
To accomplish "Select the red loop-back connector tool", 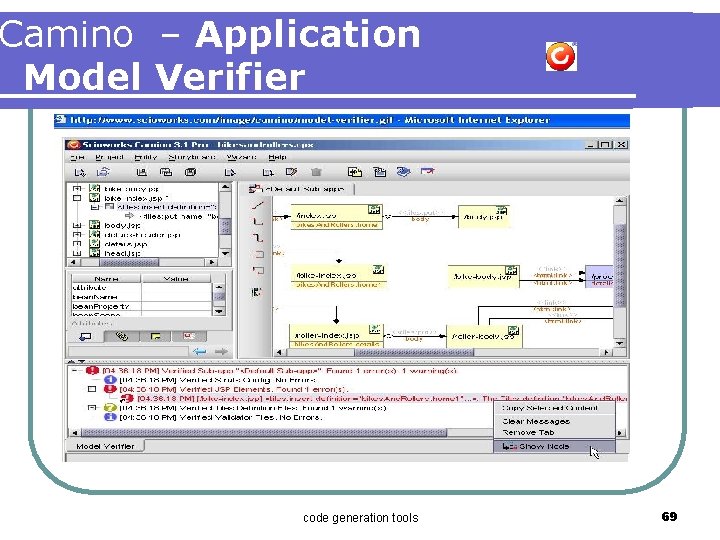I will (x=258, y=270).
